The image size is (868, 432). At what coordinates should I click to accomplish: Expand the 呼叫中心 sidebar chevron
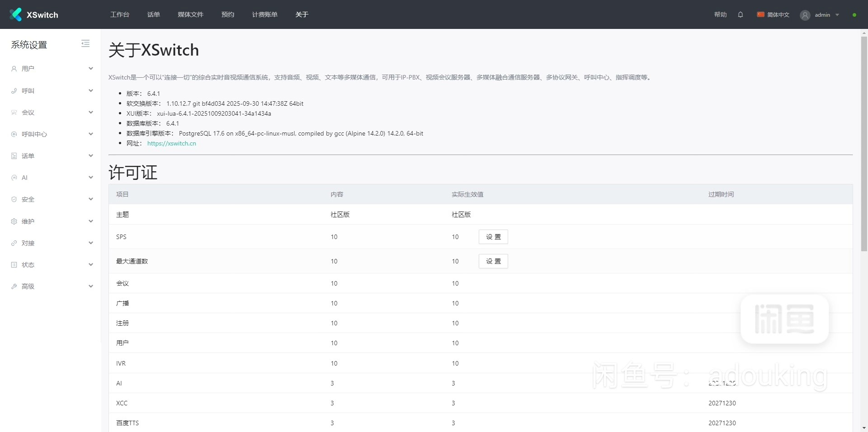(90, 134)
